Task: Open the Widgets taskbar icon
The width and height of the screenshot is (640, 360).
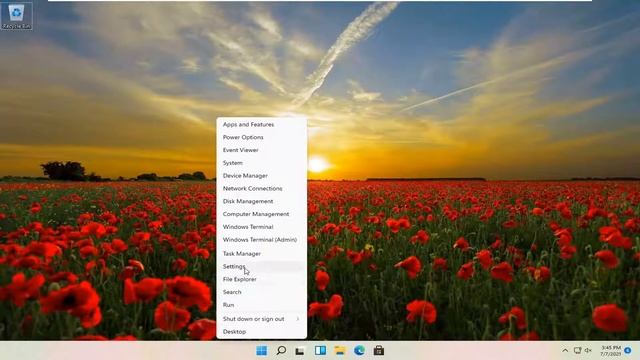Action: 320,351
